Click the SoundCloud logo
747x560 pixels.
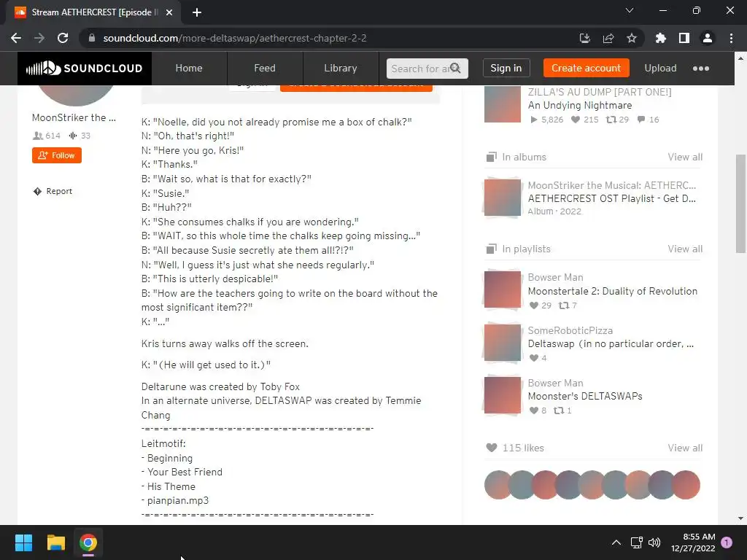tap(85, 68)
